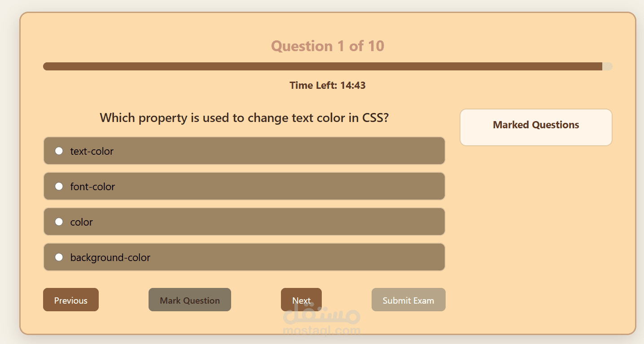Click the Question 1 of 10 heading
The height and width of the screenshot is (344, 644).
pos(328,46)
